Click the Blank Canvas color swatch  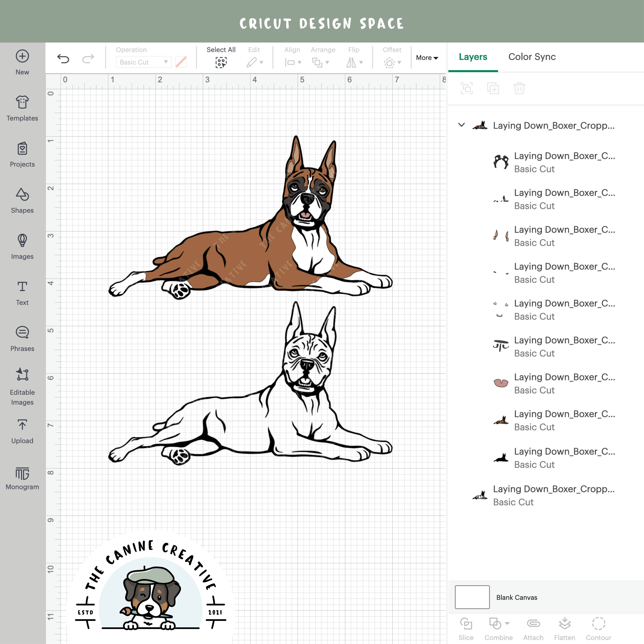tap(472, 597)
